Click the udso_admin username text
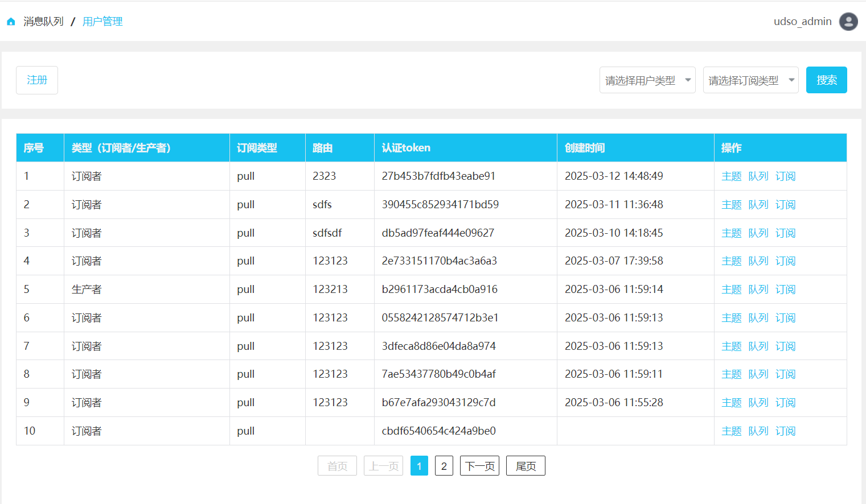The height and width of the screenshot is (504, 866). tap(802, 22)
